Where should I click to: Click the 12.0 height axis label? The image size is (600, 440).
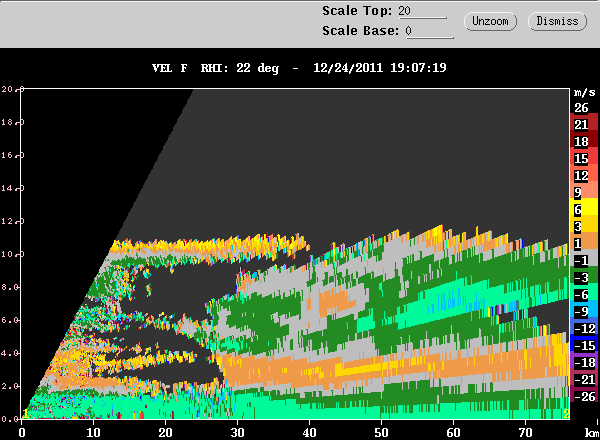click(x=13, y=221)
